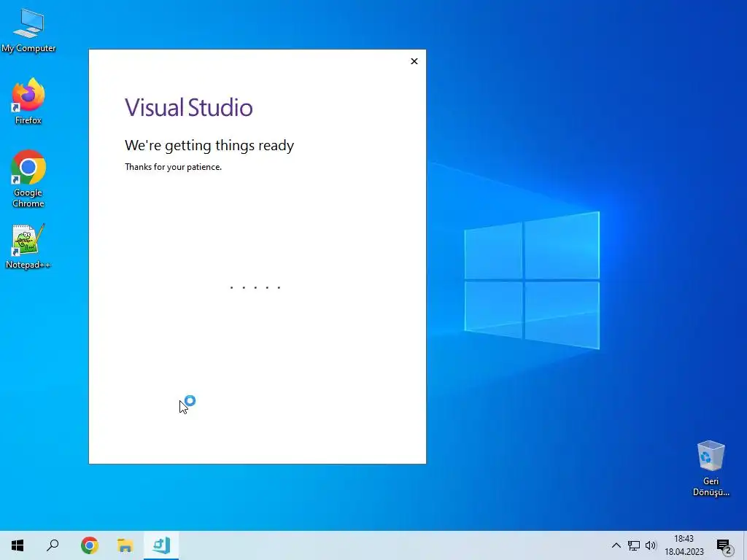Click "Thanks for your patience." text

[x=173, y=167]
